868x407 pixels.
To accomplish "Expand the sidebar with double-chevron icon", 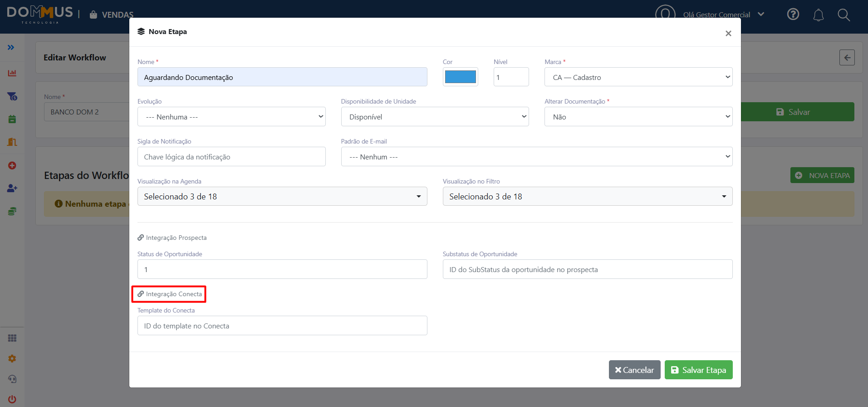I will tap(11, 47).
